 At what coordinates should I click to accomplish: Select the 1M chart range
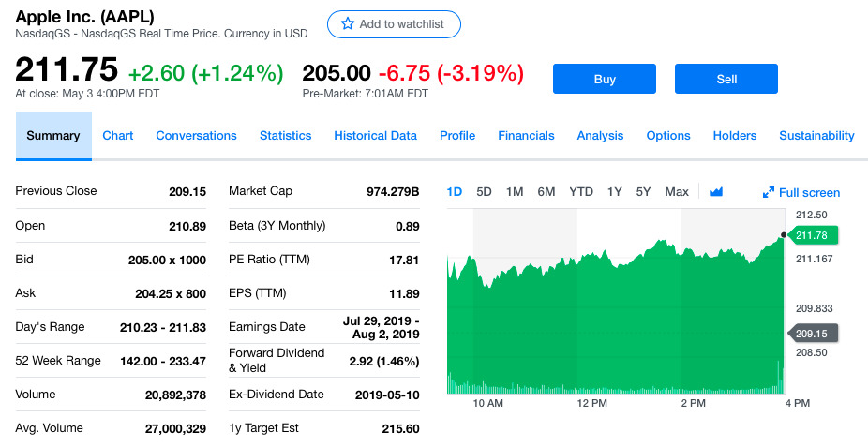point(515,192)
